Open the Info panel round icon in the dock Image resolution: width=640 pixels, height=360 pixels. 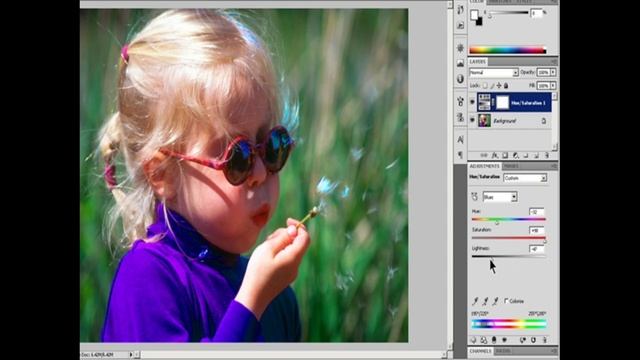pos(460,79)
